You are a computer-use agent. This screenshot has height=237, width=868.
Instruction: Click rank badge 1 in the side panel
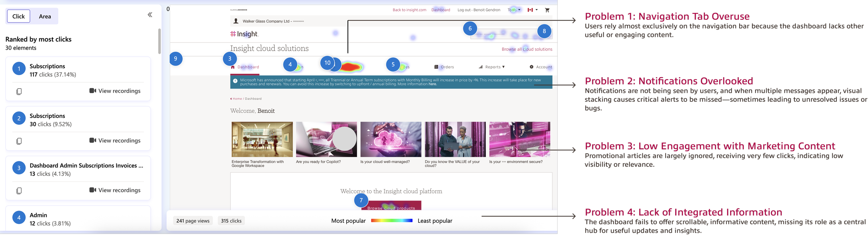coord(19,69)
